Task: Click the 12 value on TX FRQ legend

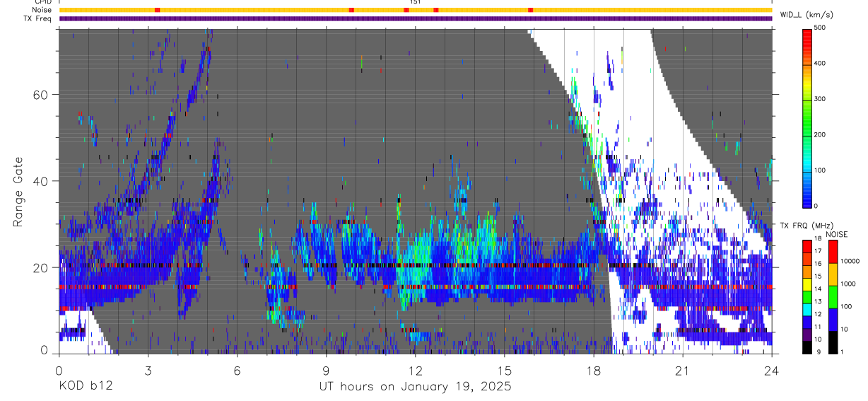Action: pos(819,314)
